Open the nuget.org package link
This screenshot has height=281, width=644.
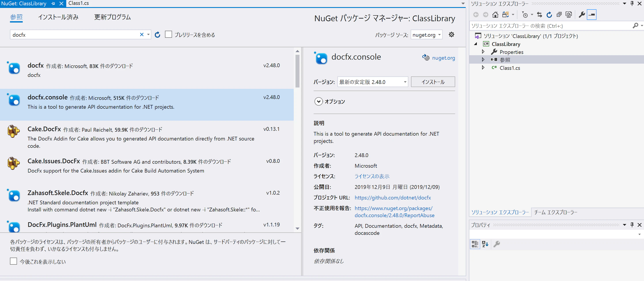click(443, 58)
